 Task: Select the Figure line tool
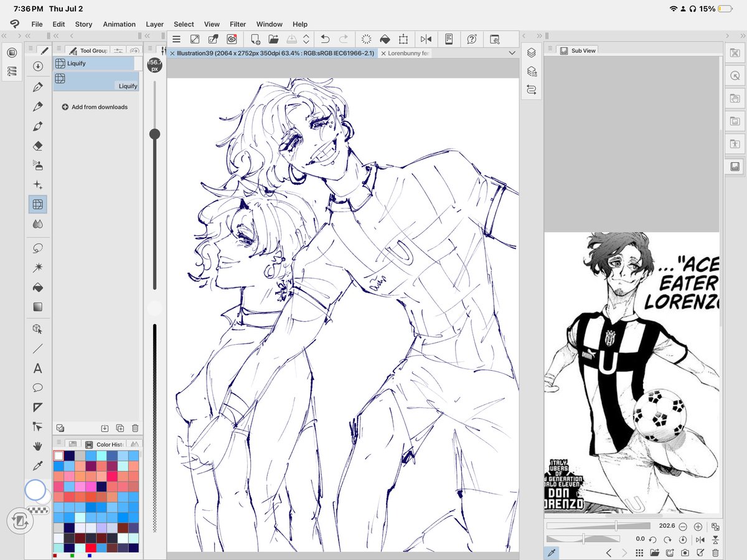[x=37, y=348]
